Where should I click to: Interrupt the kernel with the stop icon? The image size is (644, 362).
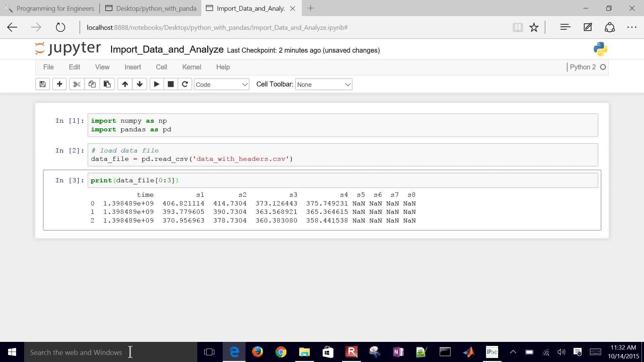click(171, 84)
